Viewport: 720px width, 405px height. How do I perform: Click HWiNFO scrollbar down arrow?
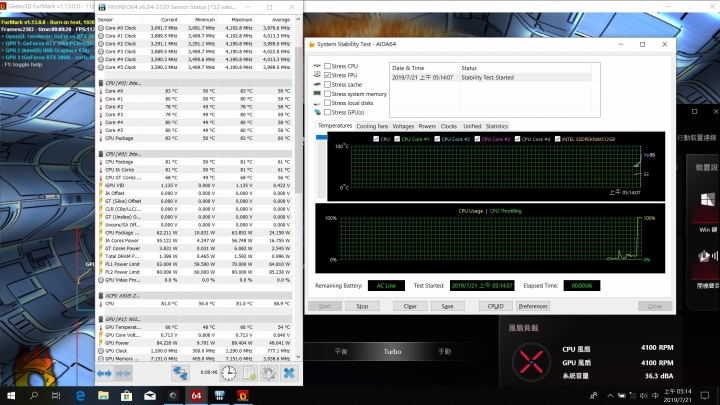(298, 357)
